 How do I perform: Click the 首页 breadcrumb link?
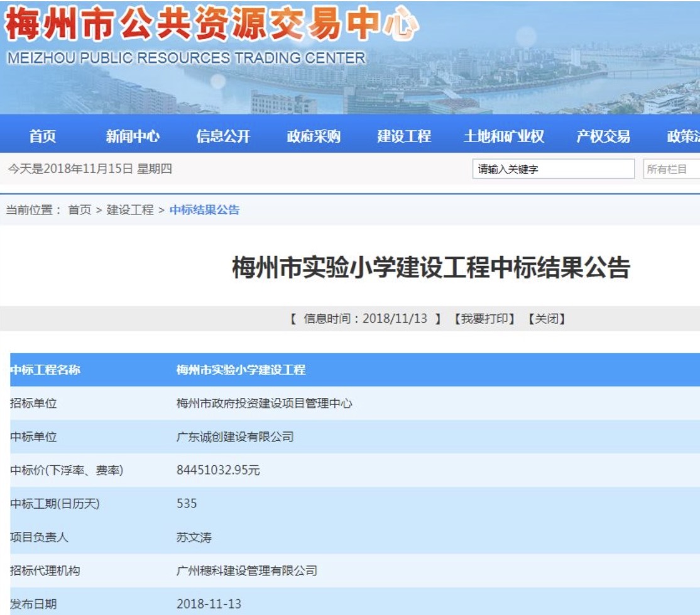(79, 210)
